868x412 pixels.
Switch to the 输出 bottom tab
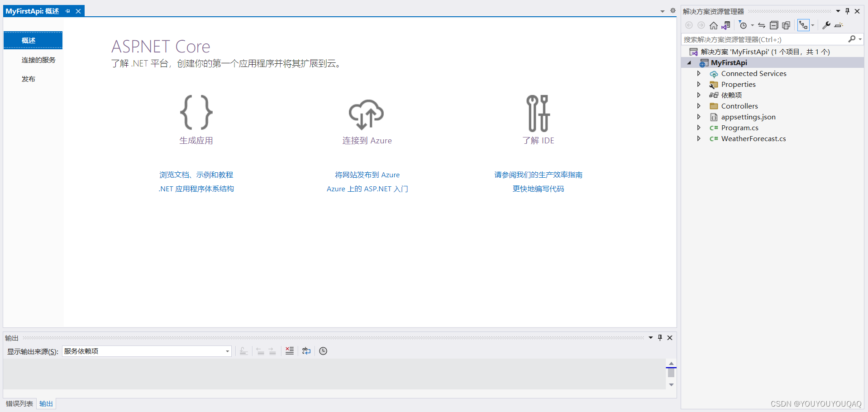click(46, 403)
